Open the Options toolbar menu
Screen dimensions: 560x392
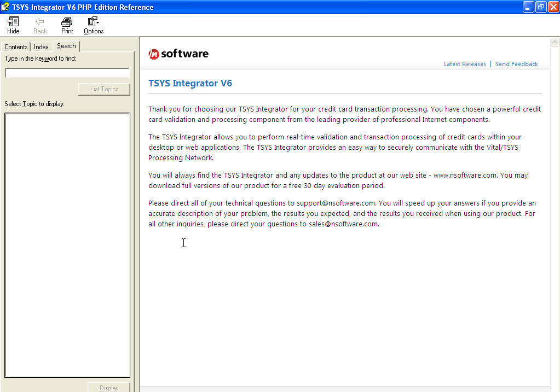[94, 25]
